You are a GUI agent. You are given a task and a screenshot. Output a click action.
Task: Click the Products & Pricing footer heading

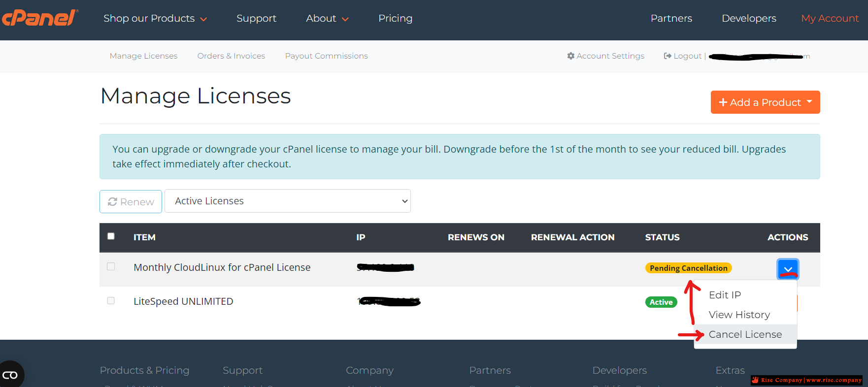[x=144, y=370]
